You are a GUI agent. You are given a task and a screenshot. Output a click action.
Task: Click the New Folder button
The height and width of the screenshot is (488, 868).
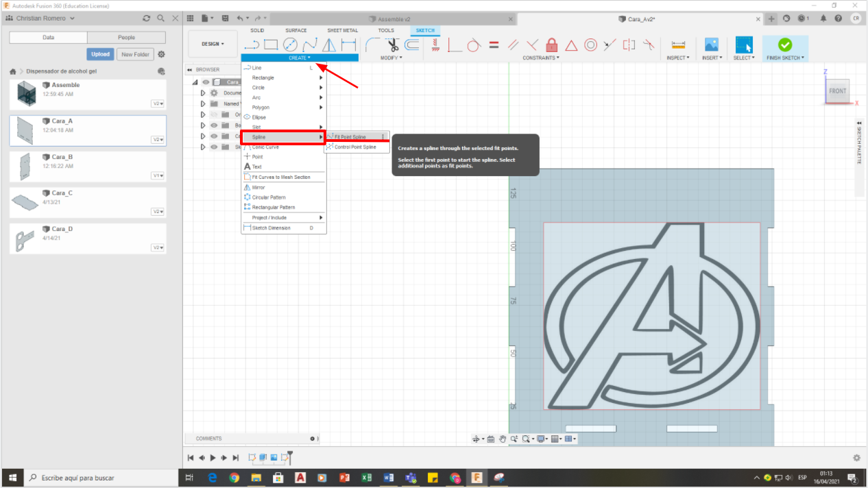coord(135,54)
